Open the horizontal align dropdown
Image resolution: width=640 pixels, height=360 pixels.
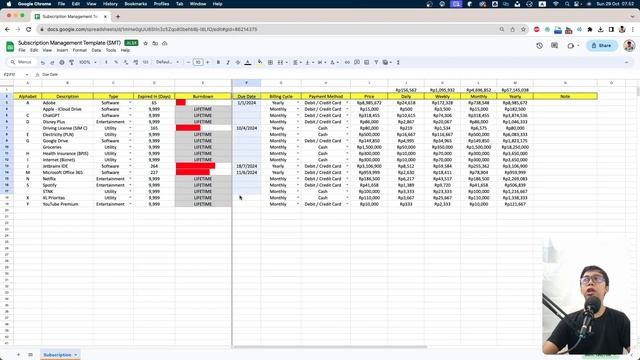(x=297, y=62)
